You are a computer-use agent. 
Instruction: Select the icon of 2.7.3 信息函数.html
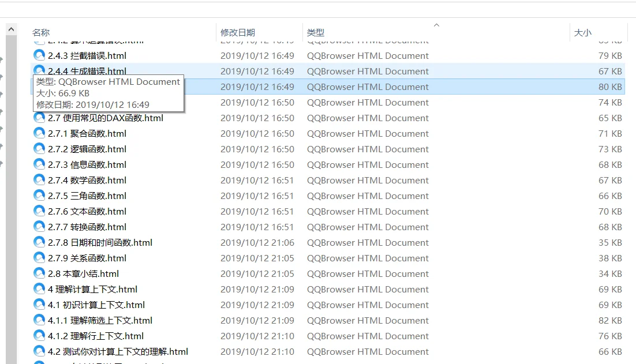tap(39, 164)
